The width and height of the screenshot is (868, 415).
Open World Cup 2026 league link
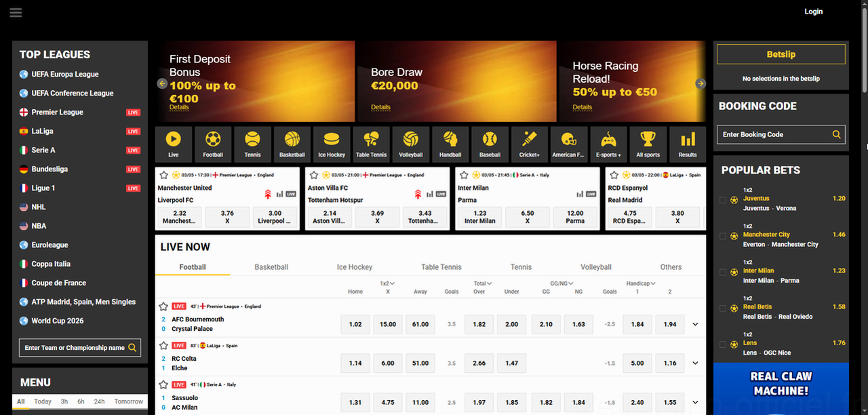(x=58, y=321)
